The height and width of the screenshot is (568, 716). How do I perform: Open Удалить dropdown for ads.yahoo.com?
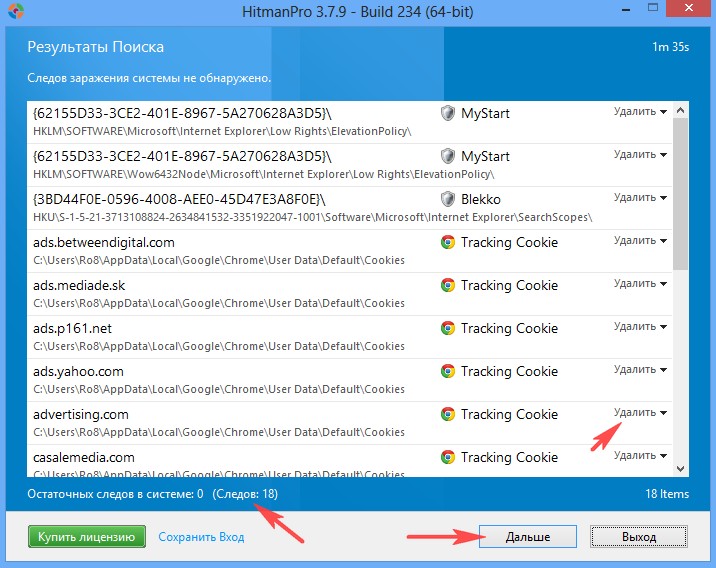tap(640, 369)
